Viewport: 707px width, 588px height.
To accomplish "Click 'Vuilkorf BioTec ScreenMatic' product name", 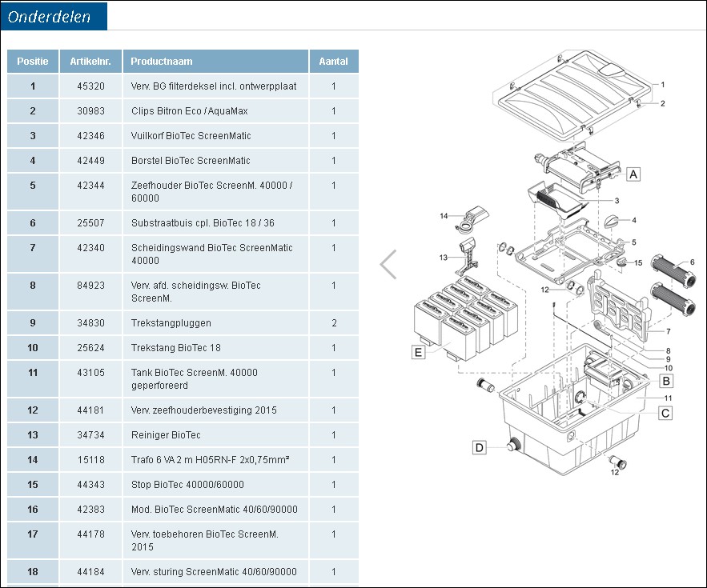I will [x=191, y=136].
